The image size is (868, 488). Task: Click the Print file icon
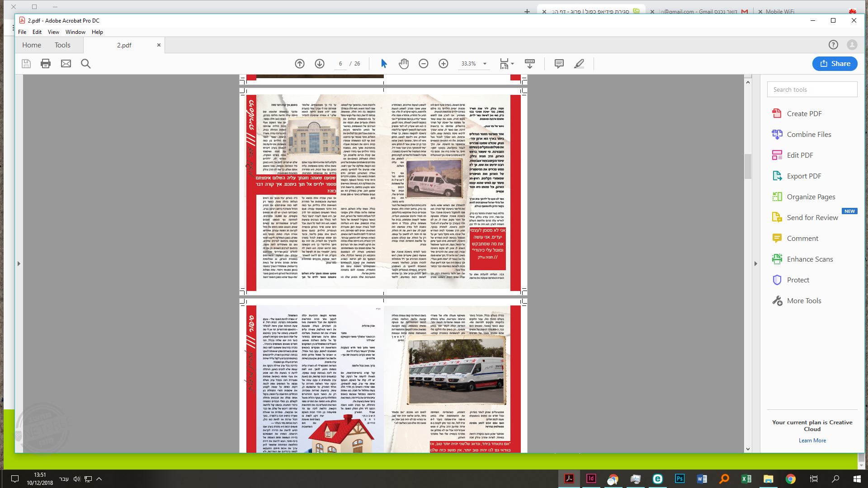coord(46,64)
